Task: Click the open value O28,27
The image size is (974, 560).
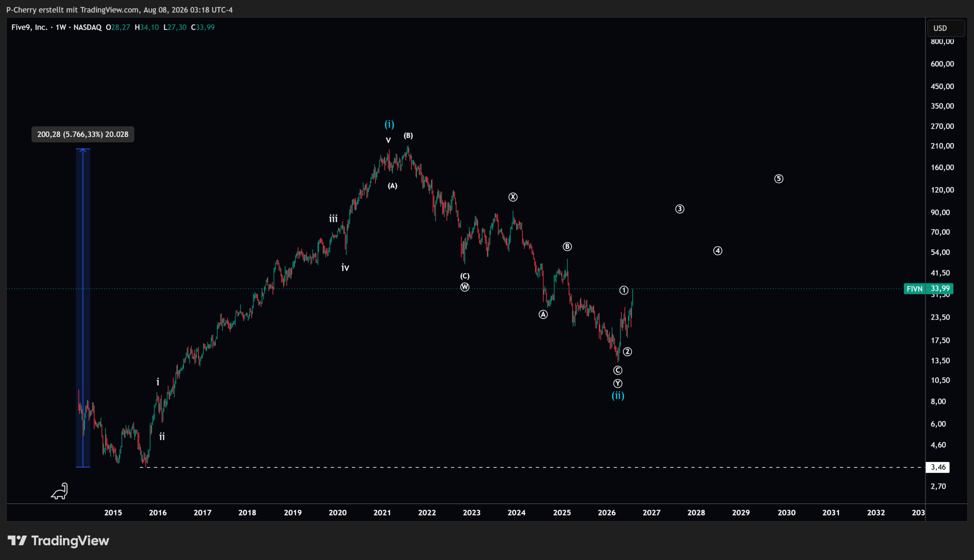Action: tap(118, 27)
